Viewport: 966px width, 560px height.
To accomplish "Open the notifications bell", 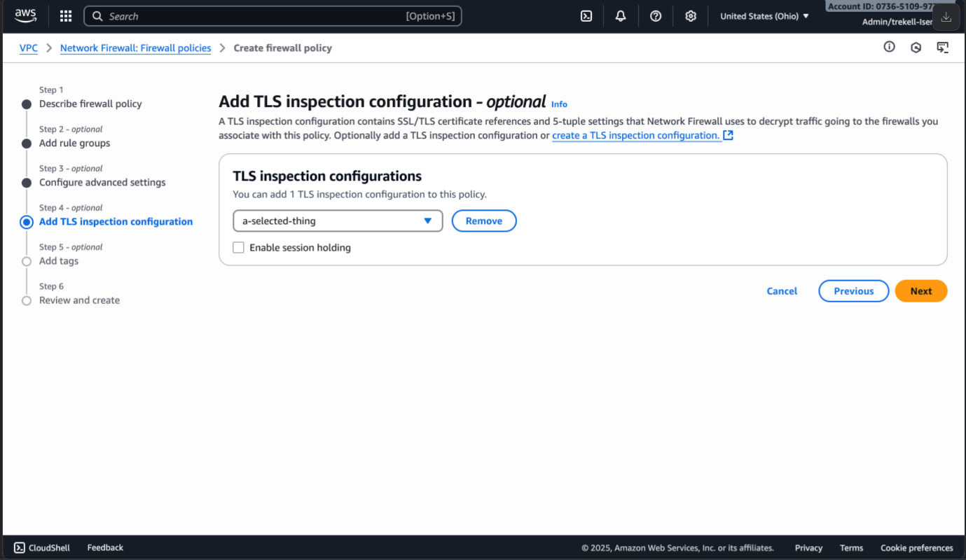I will click(621, 16).
